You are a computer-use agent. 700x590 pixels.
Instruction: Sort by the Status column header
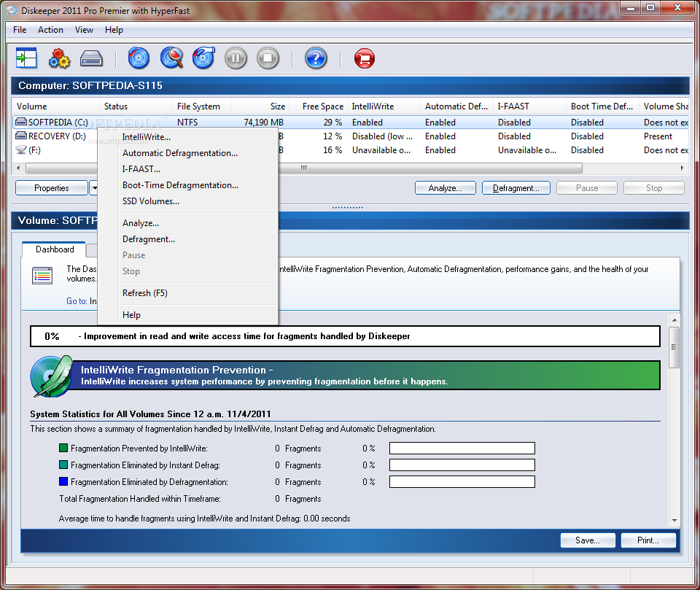pyautogui.click(x=136, y=106)
